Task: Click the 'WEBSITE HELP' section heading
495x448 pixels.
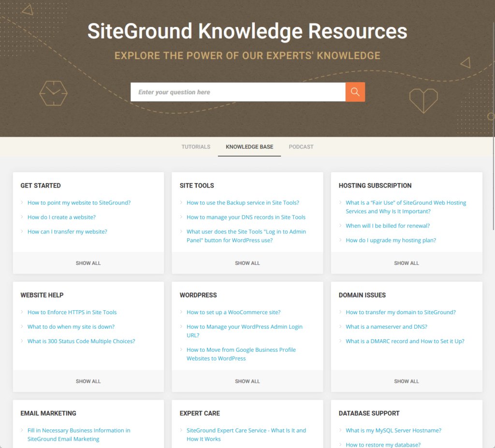Action: click(42, 295)
